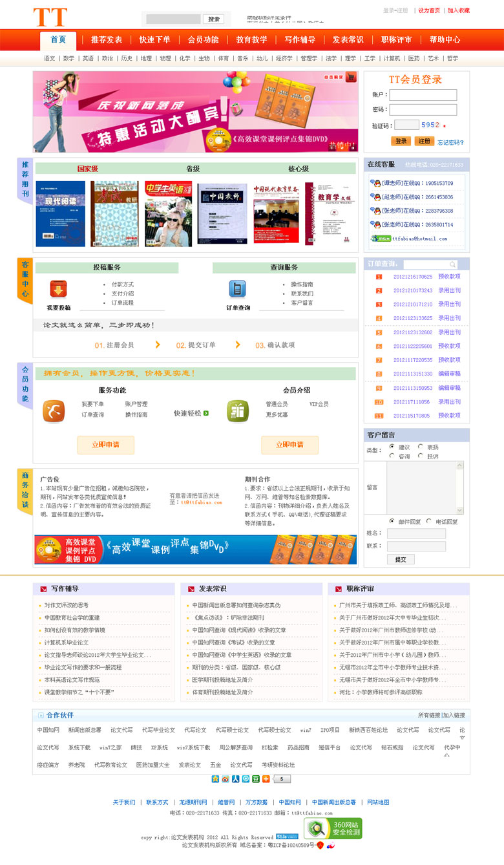This screenshot has height=865, width=504.
Task: Click the orange arrow after 01.注册会员
Action: click(x=158, y=345)
